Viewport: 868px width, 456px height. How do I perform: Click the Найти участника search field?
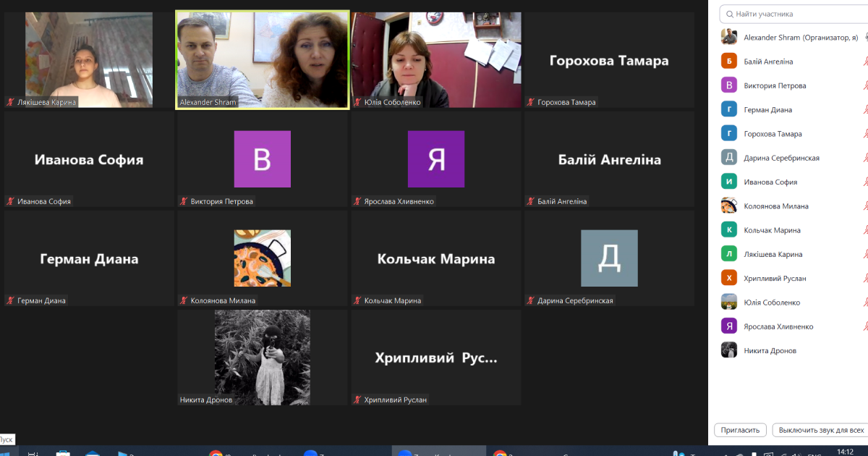[792, 14]
